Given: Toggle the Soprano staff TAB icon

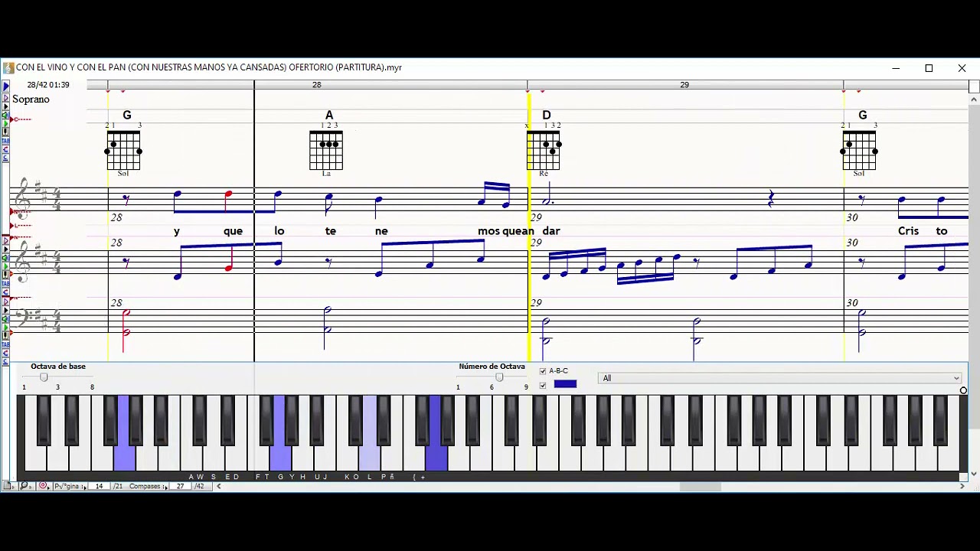Looking at the screenshot, I should pyautogui.click(x=6, y=140).
